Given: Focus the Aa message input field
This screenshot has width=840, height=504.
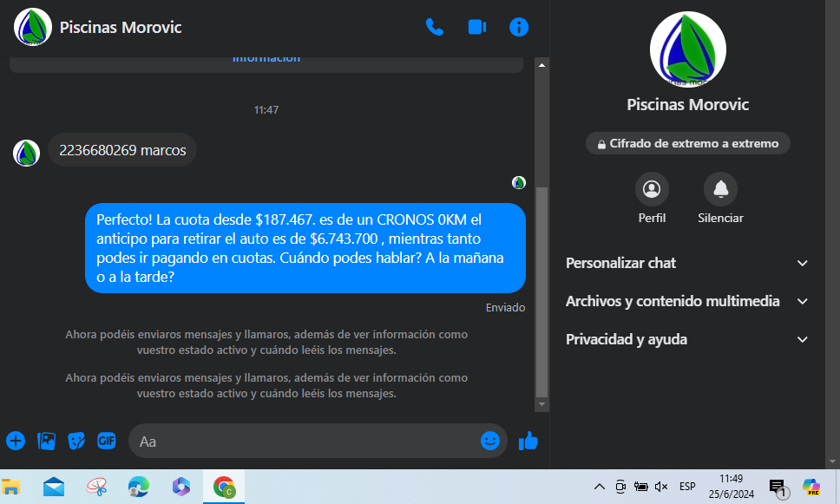Looking at the screenshot, I should (304, 441).
